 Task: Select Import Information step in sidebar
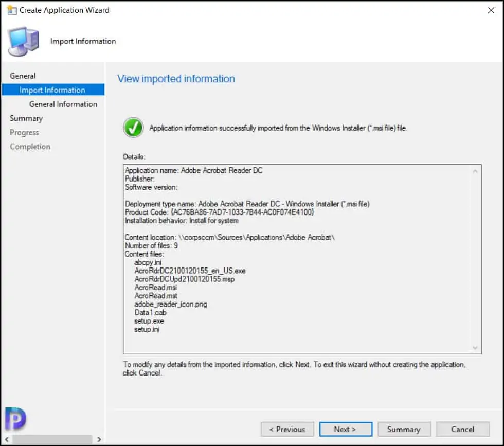[53, 90]
